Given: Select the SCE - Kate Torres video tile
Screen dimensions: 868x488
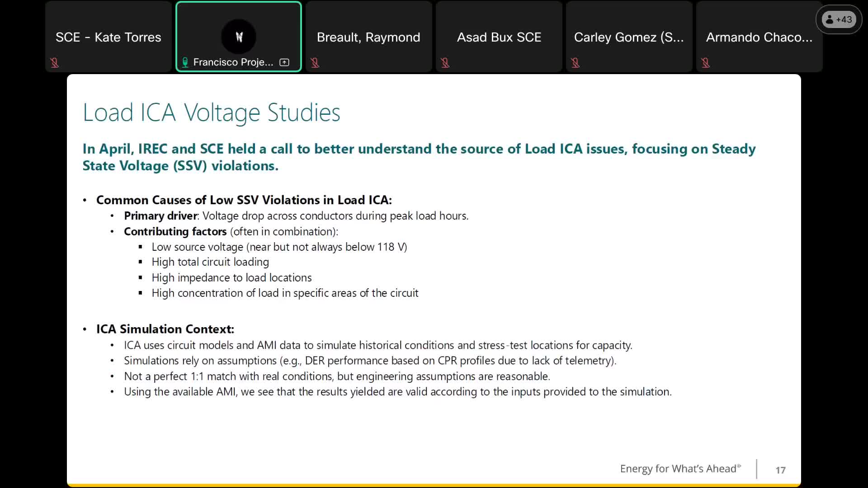Looking at the screenshot, I should [108, 37].
